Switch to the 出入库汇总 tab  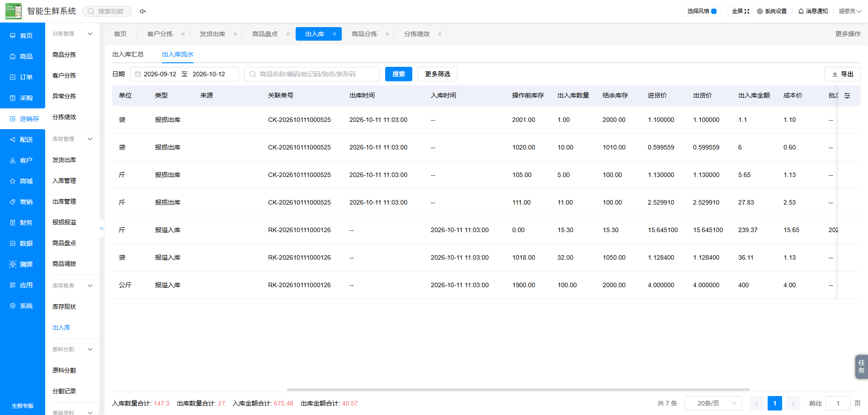[x=128, y=54]
